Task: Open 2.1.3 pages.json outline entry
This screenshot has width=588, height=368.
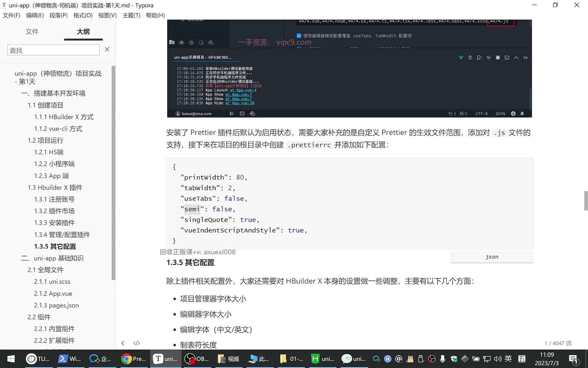Action: [56, 305]
